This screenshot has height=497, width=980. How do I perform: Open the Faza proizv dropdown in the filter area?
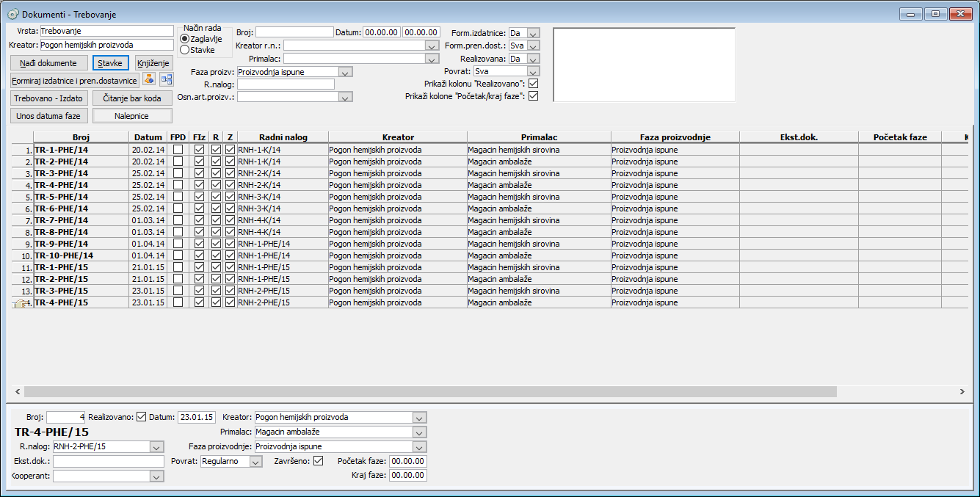click(346, 72)
